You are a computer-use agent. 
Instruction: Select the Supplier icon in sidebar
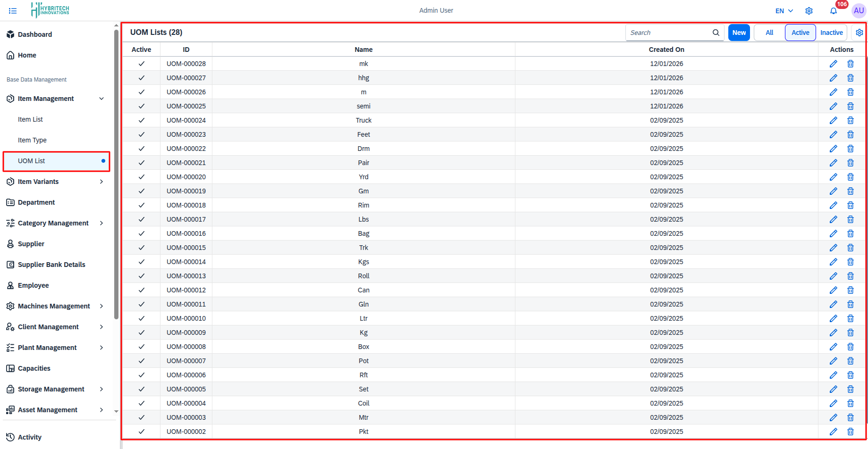tap(10, 244)
